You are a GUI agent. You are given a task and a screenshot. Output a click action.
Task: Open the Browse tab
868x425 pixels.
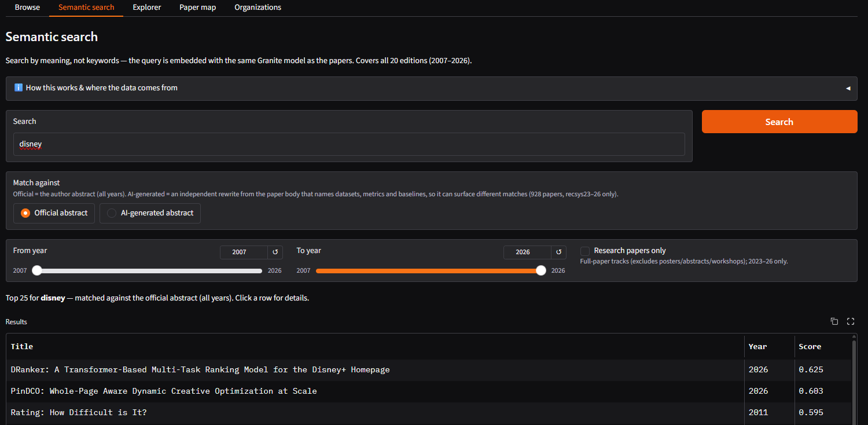click(27, 8)
